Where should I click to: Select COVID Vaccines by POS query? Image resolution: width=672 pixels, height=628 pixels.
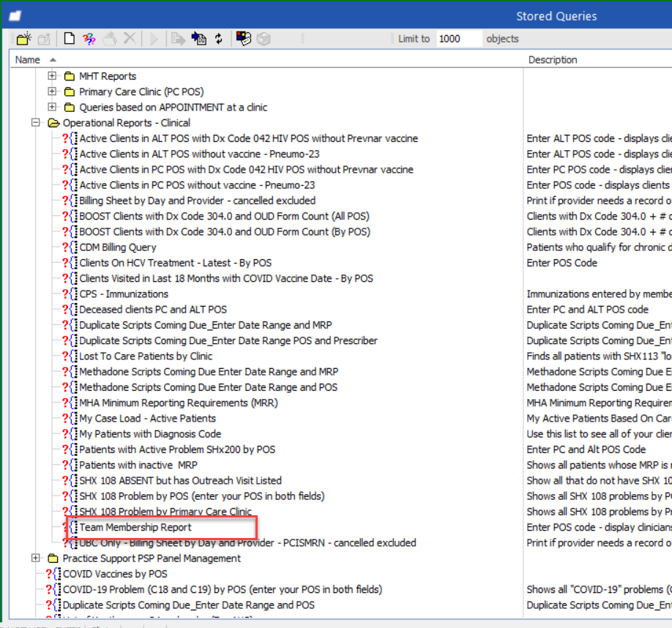coord(115,574)
